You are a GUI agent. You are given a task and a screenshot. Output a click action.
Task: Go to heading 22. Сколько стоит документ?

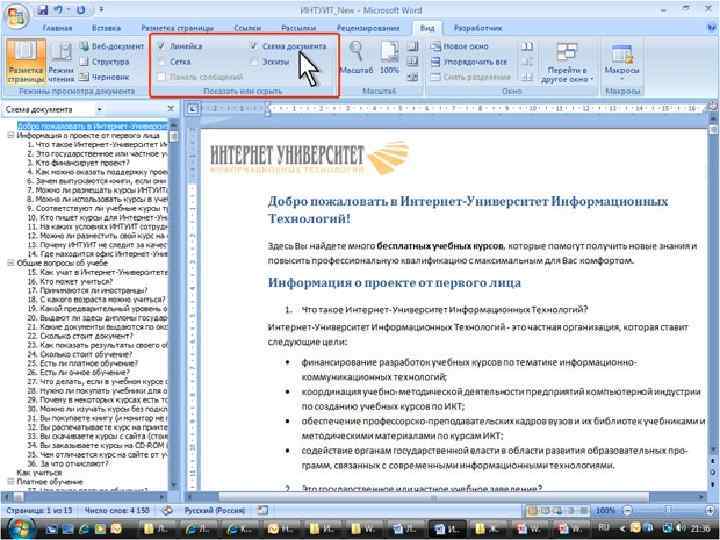click(x=80, y=336)
